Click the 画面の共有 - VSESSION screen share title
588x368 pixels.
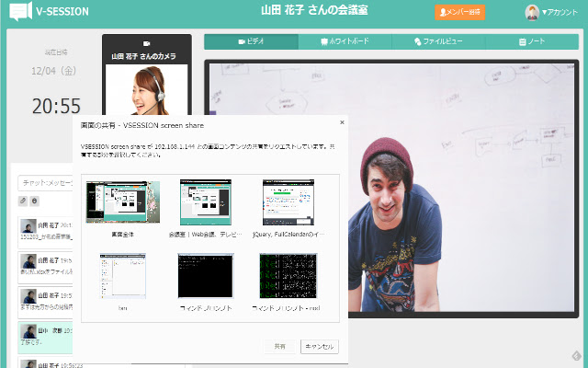coord(142,125)
